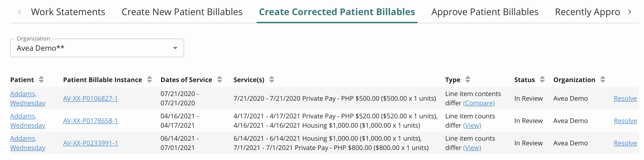644x160 pixels.
Task: Switch to Work Statements tab
Action: point(68,12)
